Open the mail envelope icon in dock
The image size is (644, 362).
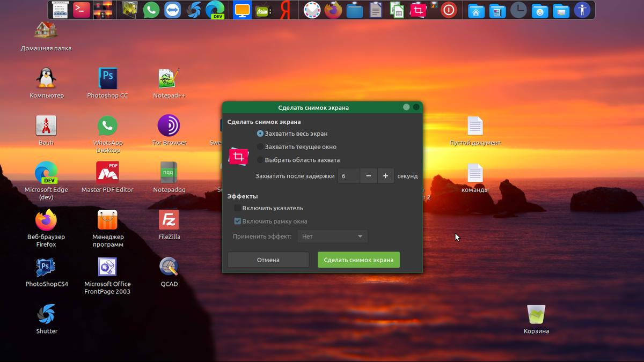[312, 10]
